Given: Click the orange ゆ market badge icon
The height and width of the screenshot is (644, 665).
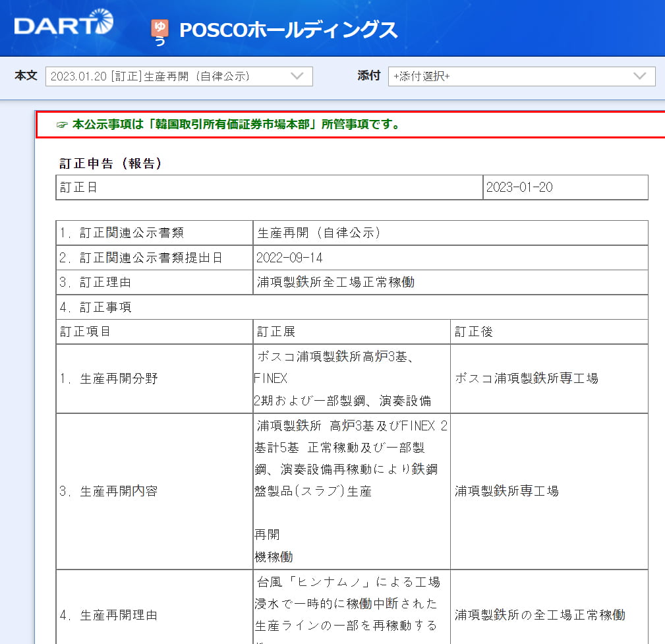Looking at the screenshot, I should (160, 28).
